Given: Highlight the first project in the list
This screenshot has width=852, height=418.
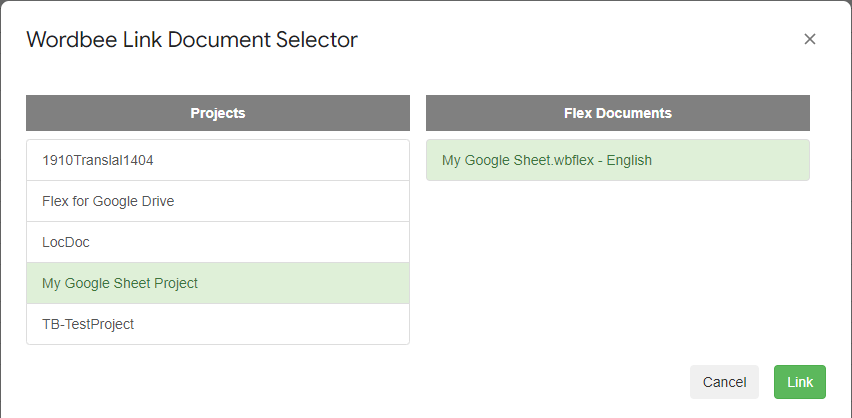Looking at the screenshot, I should point(217,160).
